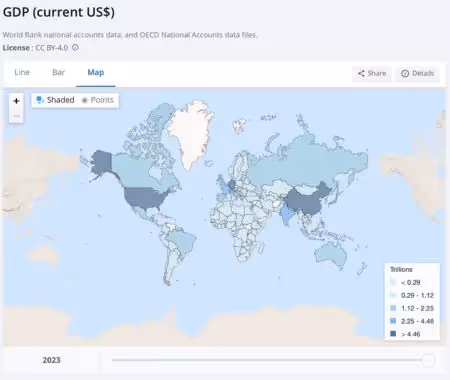The width and height of the screenshot is (450, 380).
Task: Click China on the map
Action: tap(305, 201)
